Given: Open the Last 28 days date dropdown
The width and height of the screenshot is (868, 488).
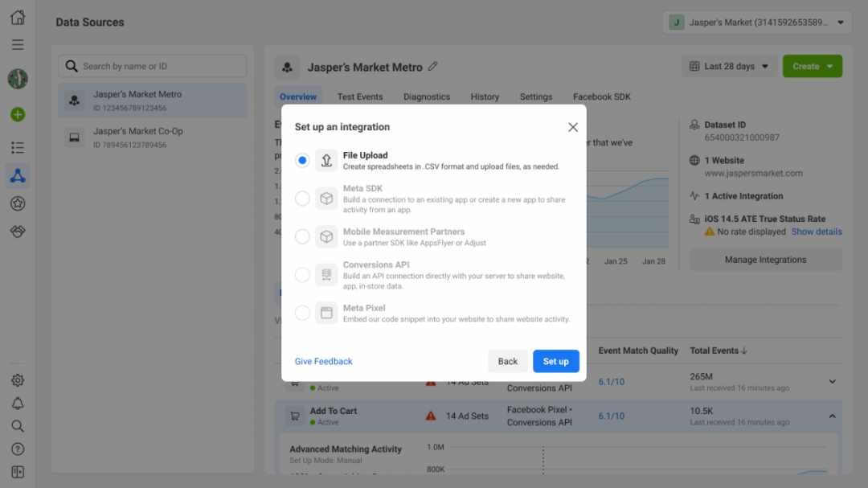Looking at the screenshot, I should (x=729, y=67).
